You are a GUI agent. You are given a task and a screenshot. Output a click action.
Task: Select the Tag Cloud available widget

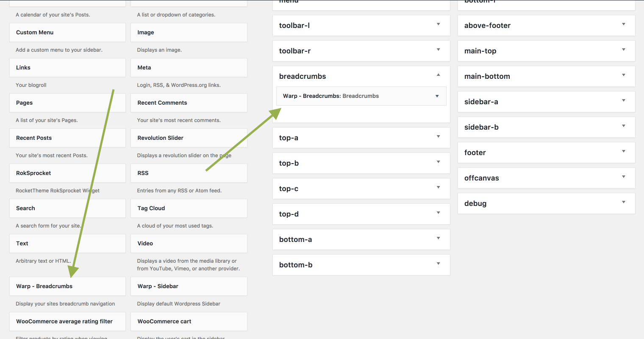pyautogui.click(x=189, y=208)
